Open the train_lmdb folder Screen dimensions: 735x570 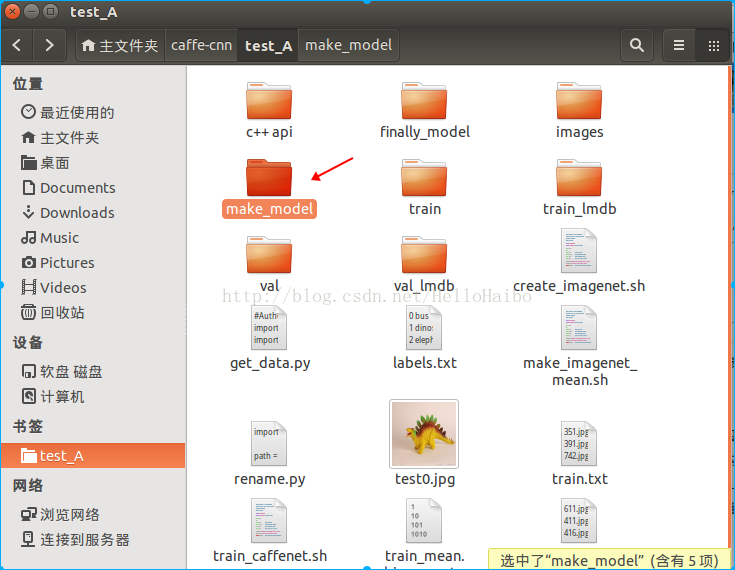tap(579, 178)
